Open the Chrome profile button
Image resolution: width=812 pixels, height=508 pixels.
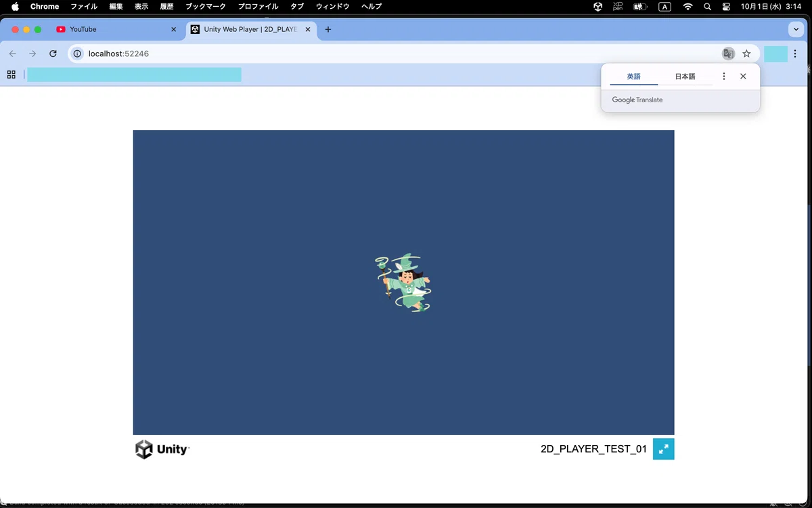point(775,54)
